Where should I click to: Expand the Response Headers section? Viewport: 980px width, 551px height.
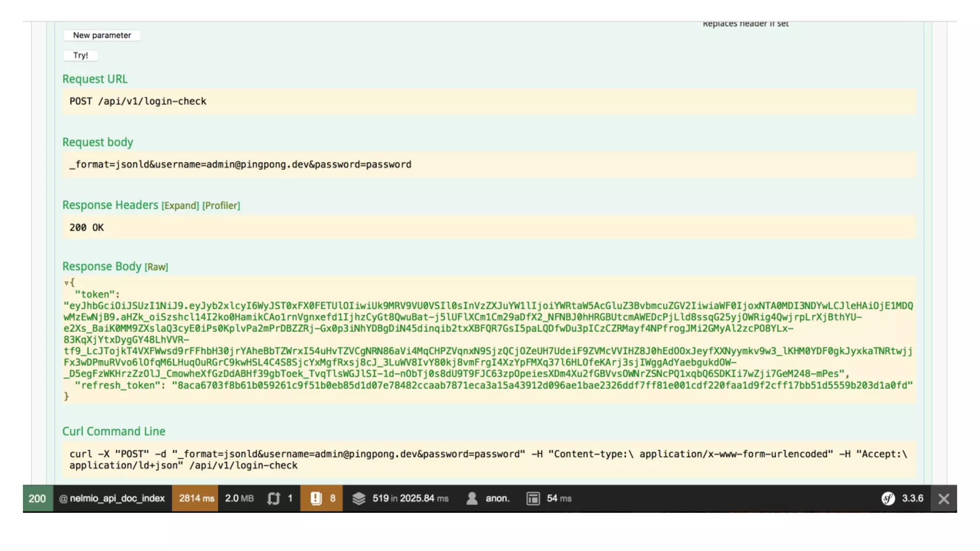coord(180,206)
